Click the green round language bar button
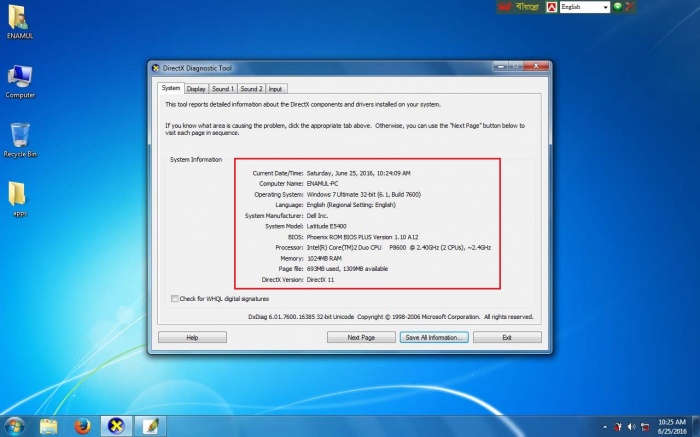Image resolution: width=700 pixels, height=437 pixels. coord(618,7)
